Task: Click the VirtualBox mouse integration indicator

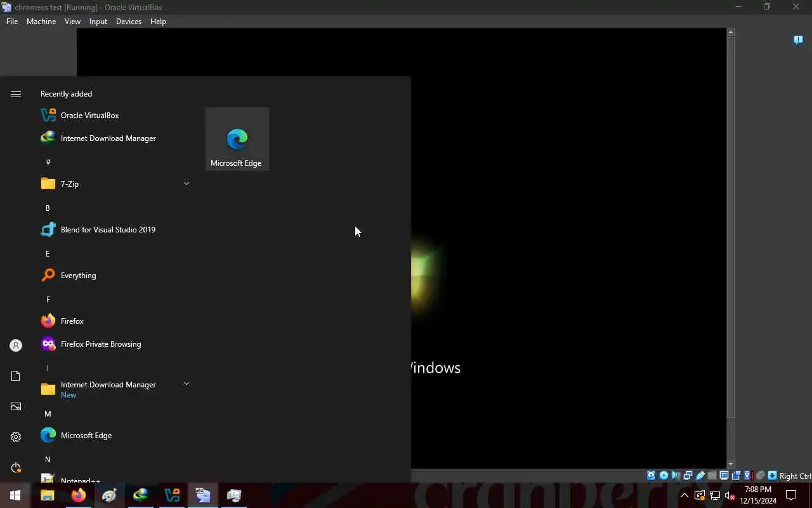Action: tap(760, 476)
